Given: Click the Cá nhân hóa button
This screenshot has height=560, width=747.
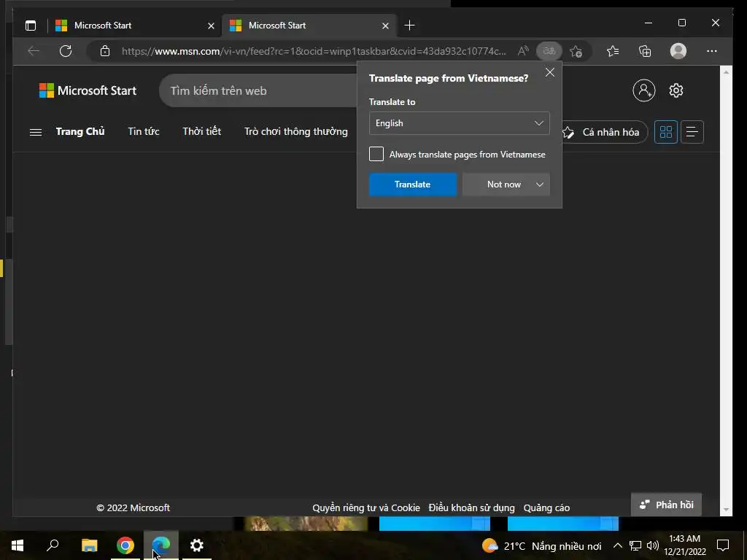Looking at the screenshot, I should coord(605,132).
